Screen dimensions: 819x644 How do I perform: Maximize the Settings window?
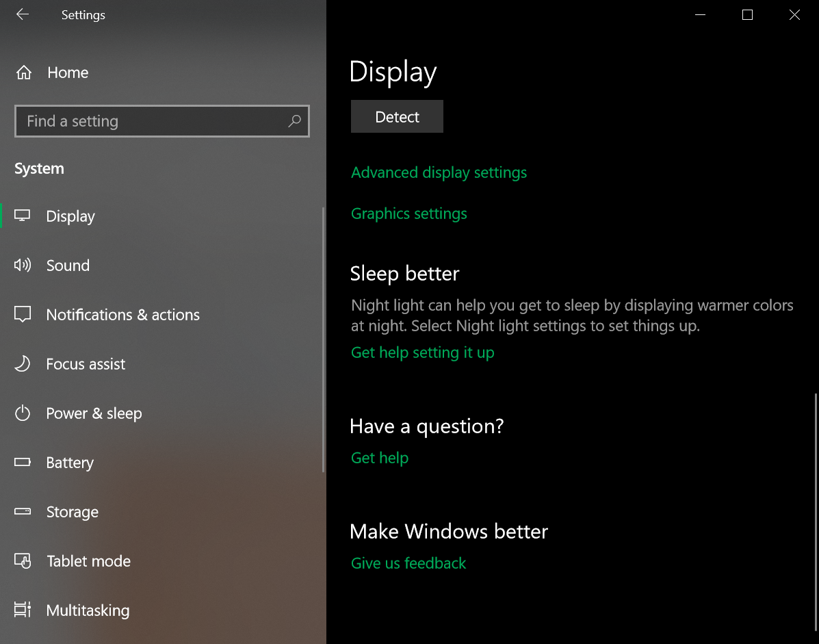click(x=747, y=14)
